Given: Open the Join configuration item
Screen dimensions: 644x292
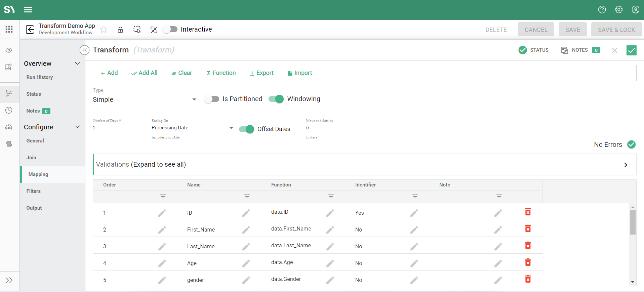Looking at the screenshot, I should click(x=31, y=158).
